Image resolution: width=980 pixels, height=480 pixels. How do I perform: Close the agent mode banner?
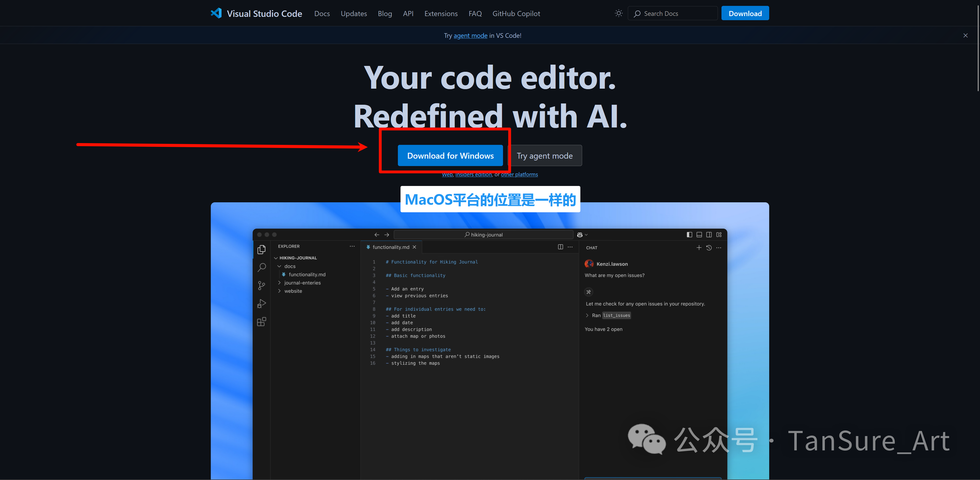[965, 36]
